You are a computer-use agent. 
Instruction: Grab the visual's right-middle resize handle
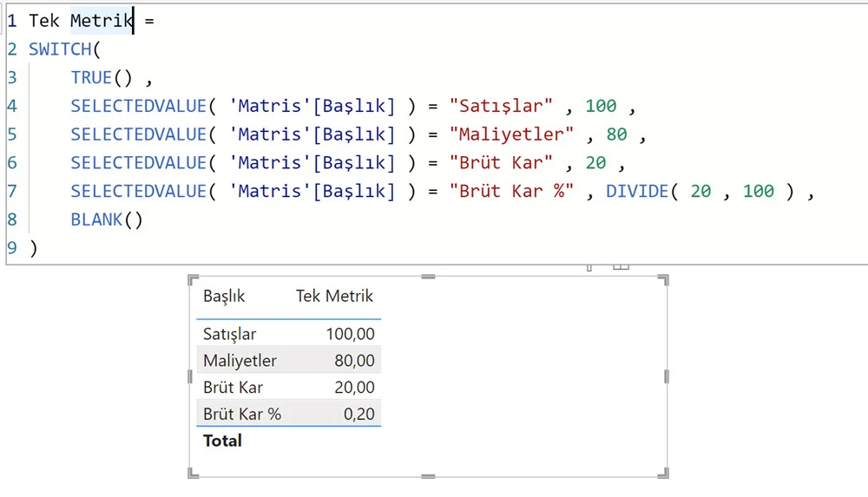(x=666, y=376)
